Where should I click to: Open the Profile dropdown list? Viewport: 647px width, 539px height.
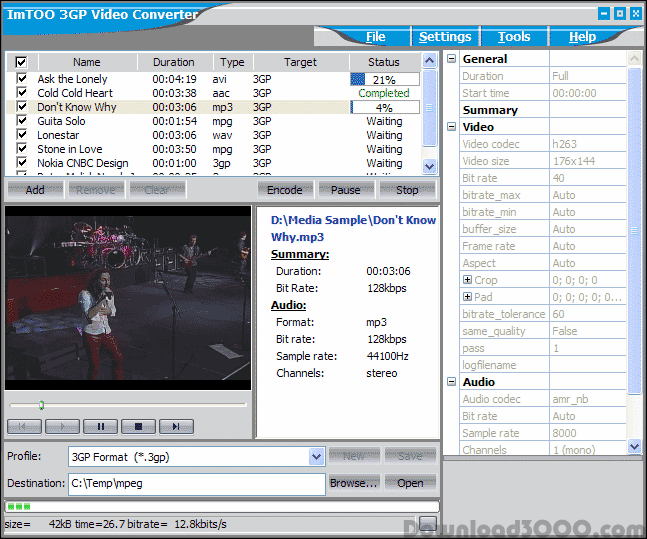[x=316, y=457]
